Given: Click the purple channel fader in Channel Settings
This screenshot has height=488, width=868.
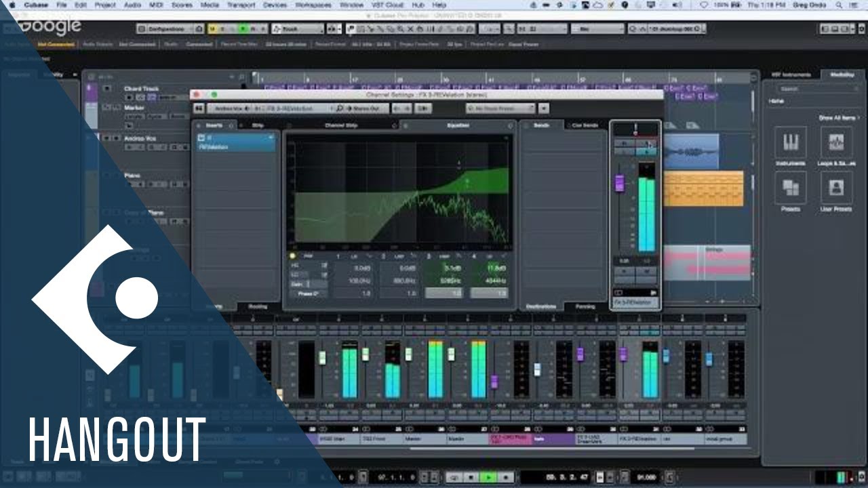Looking at the screenshot, I should (x=619, y=182).
